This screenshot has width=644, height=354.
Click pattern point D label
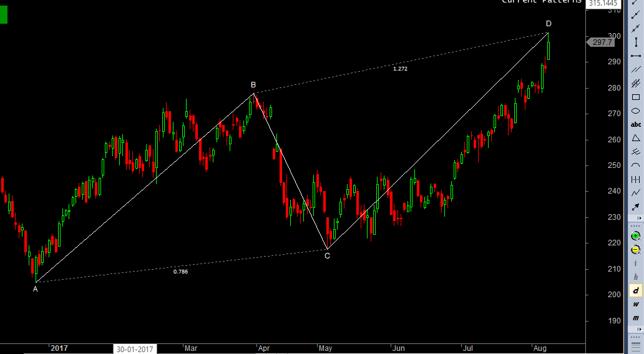[549, 24]
